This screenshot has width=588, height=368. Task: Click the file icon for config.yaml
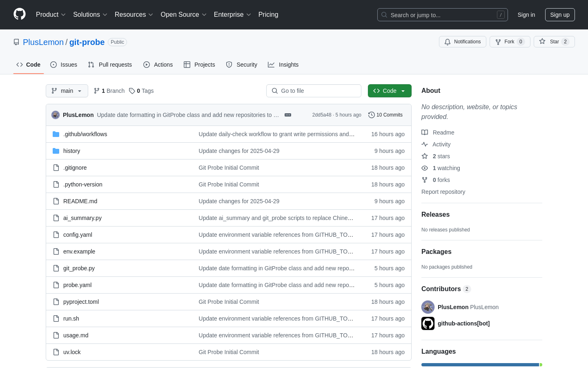click(56, 235)
